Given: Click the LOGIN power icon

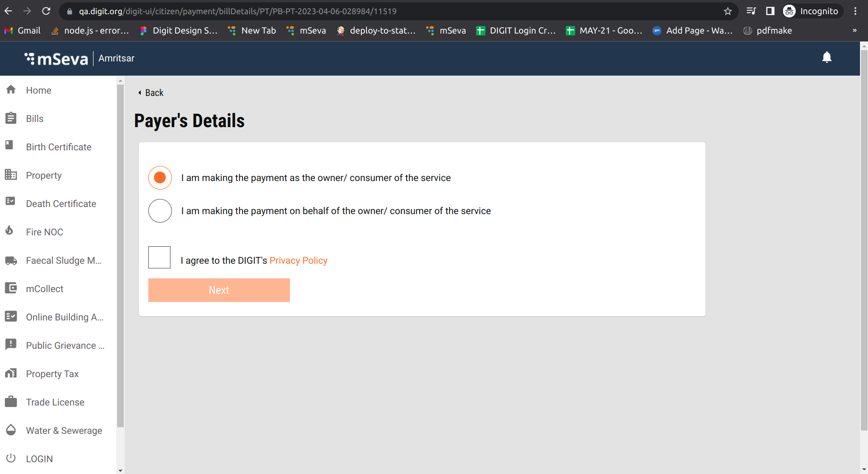Looking at the screenshot, I should point(11,458).
